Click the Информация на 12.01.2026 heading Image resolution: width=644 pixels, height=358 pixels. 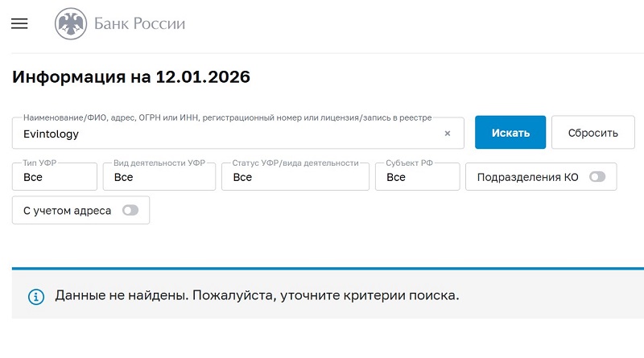click(x=131, y=78)
